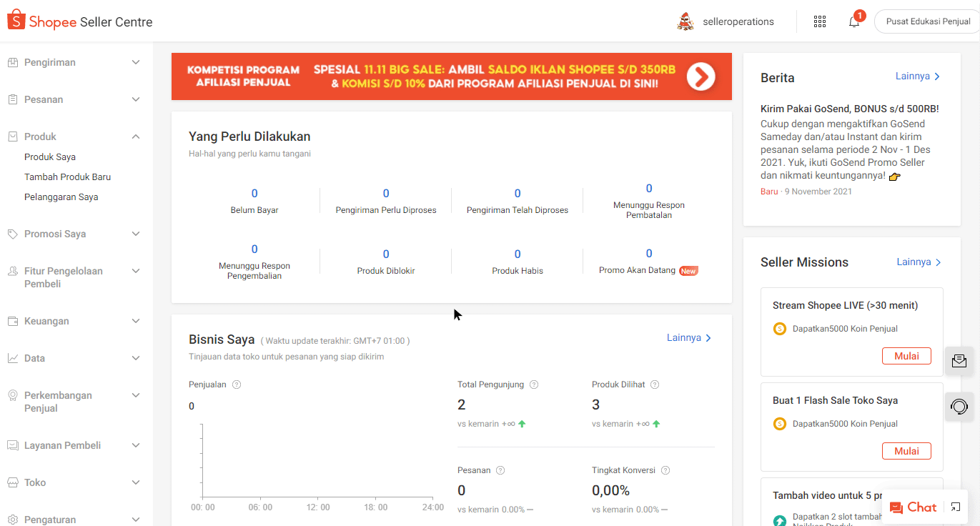Click the banner's round arrow icon

point(701,76)
